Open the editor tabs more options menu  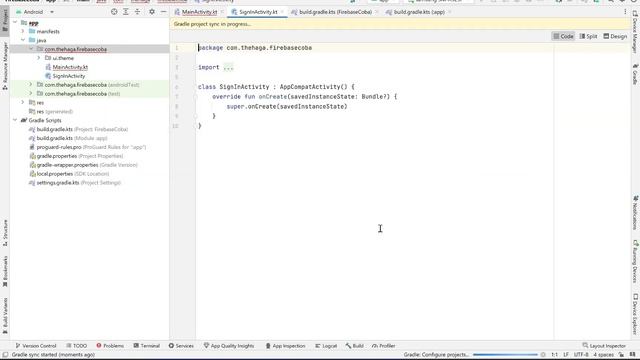click(625, 12)
